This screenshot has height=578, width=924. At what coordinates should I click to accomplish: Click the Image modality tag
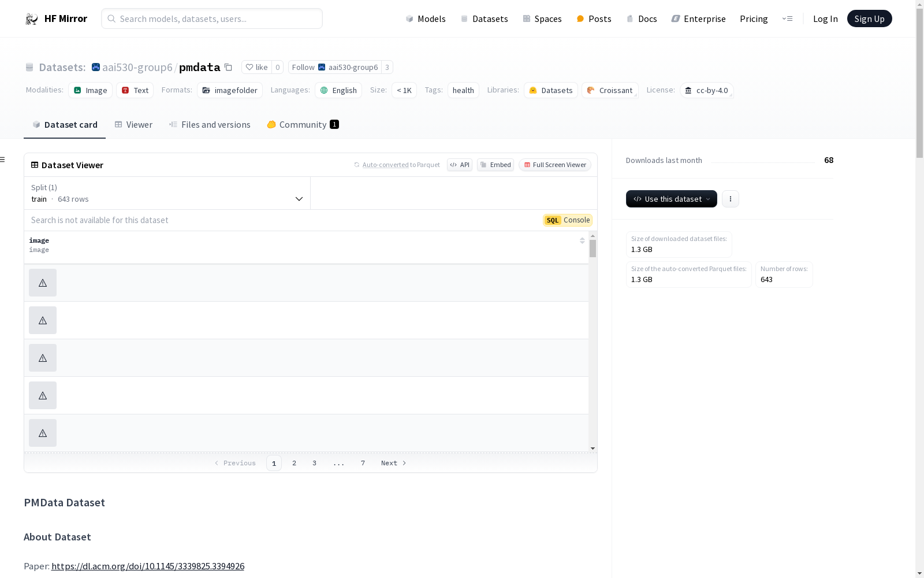(90, 90)
